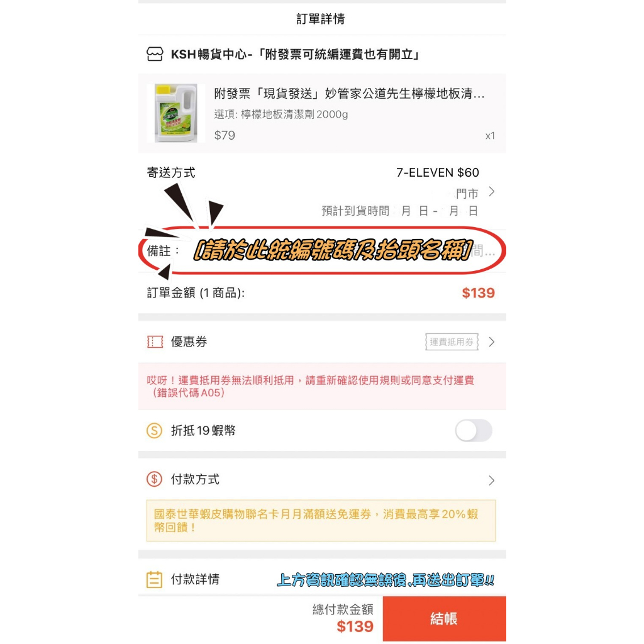Click the shop storefront icon beside KSH

coord(155,54)
